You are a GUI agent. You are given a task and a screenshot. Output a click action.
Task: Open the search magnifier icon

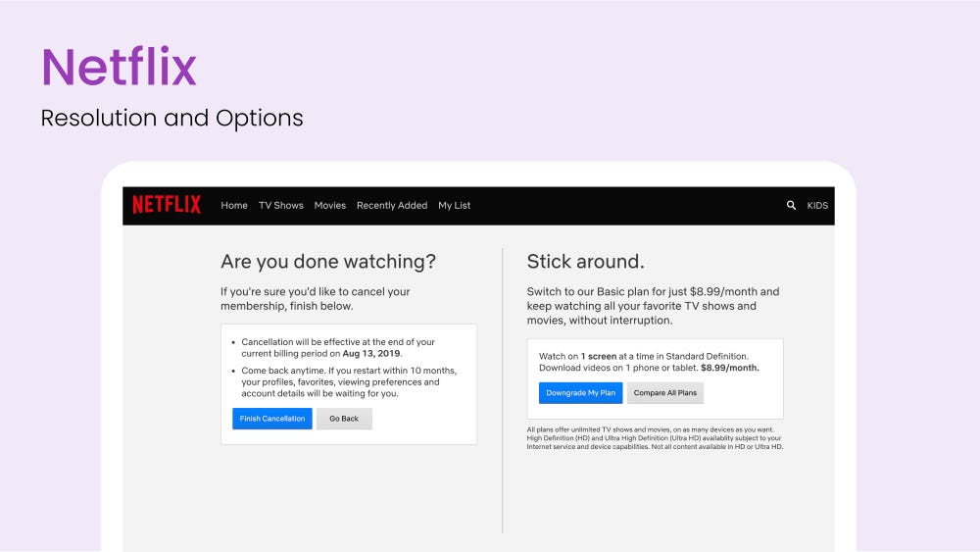pyautogui.click(x=791, y=205)
